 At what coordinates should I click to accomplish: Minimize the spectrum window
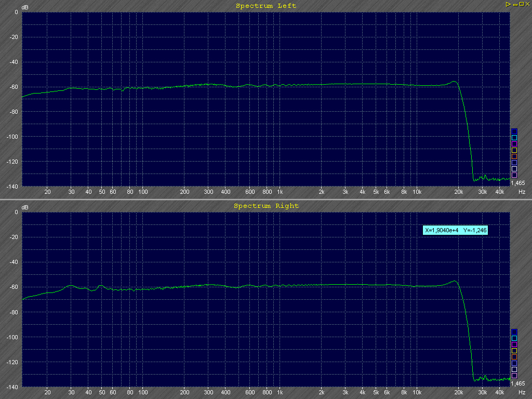pyautogui.click(x=514, y=4)
